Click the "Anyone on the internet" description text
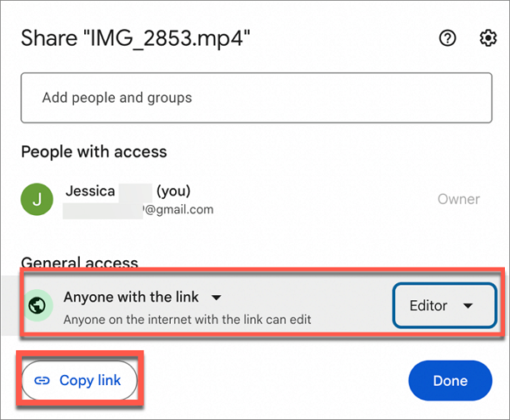 pos(187,320)
